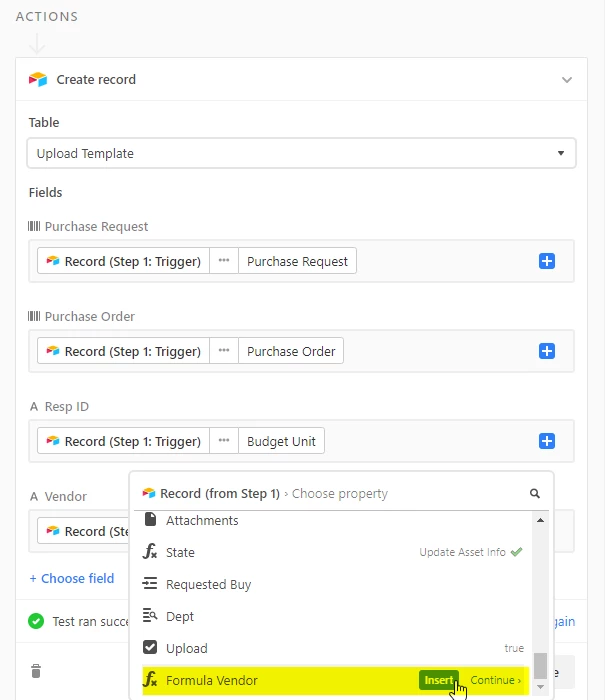Click the Record token in Vendor field
605x700 pixels.
point(84,531)
